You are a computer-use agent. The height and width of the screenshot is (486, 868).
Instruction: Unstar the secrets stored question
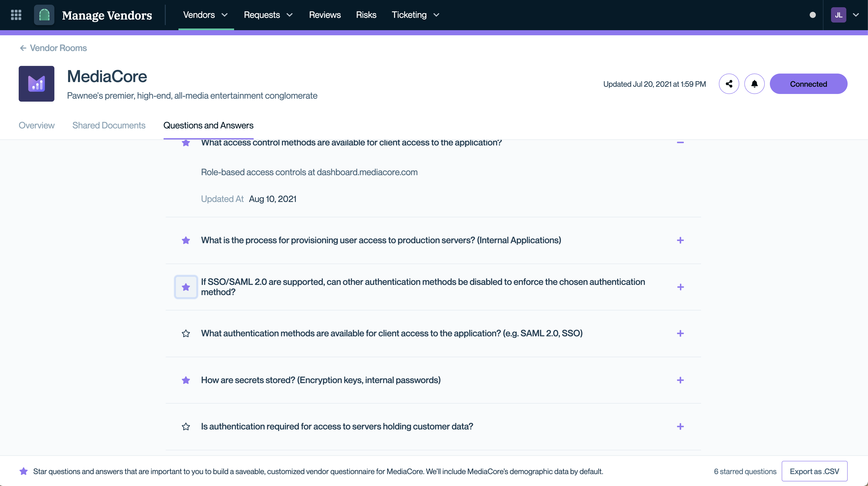(186, 380)
